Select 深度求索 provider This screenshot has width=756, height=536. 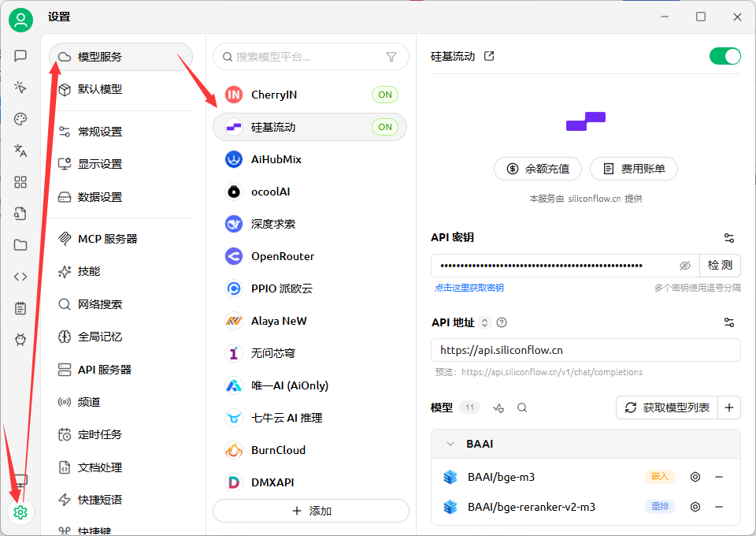point(310,224)
